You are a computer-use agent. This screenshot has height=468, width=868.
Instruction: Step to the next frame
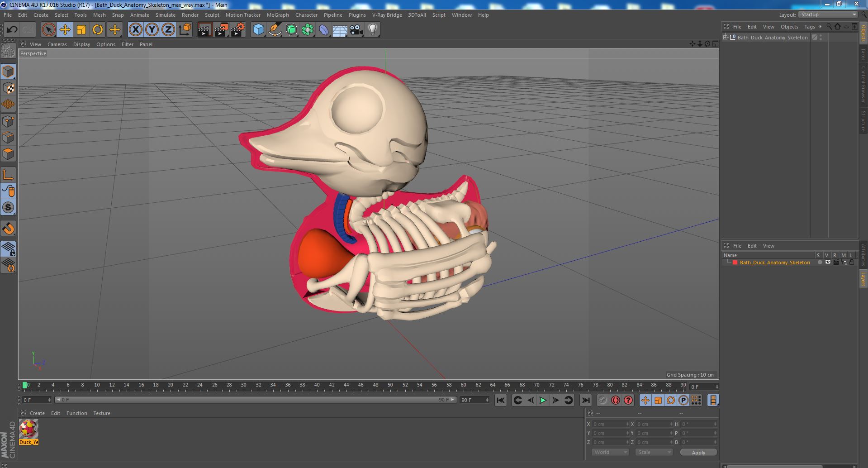pyautogui.click(x=555, y=400)
